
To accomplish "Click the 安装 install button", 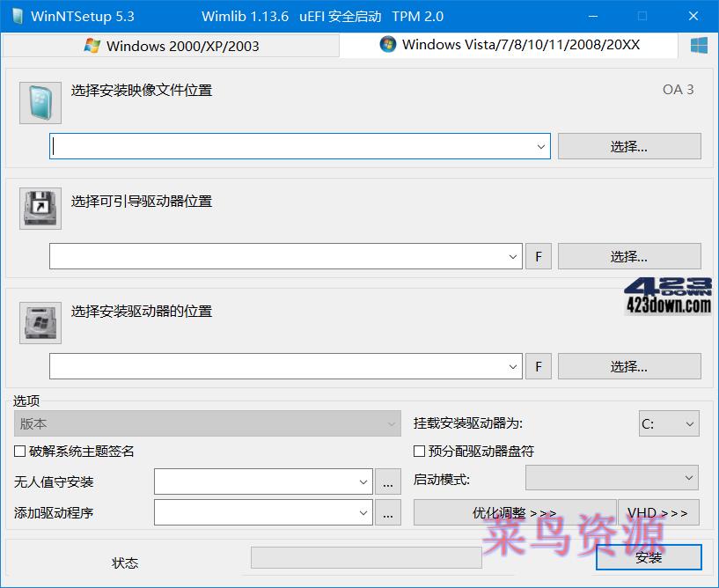I will coord(650,557).
